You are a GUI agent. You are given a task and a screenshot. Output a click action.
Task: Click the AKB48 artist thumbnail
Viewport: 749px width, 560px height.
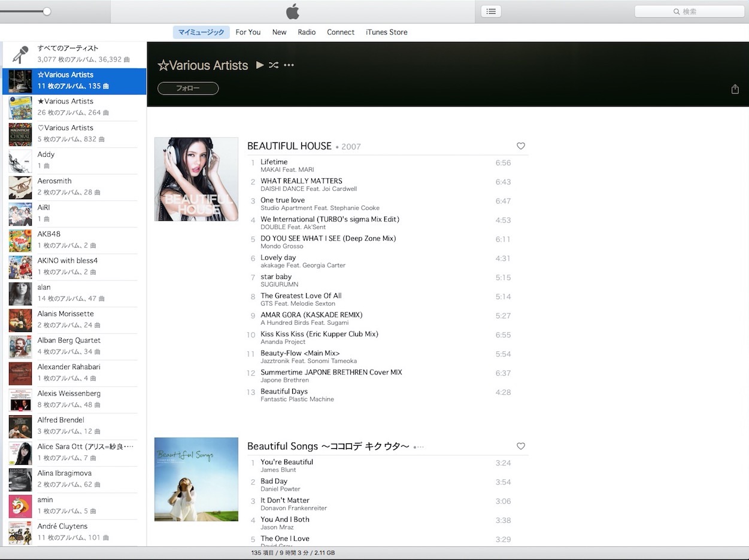[20, 241]
